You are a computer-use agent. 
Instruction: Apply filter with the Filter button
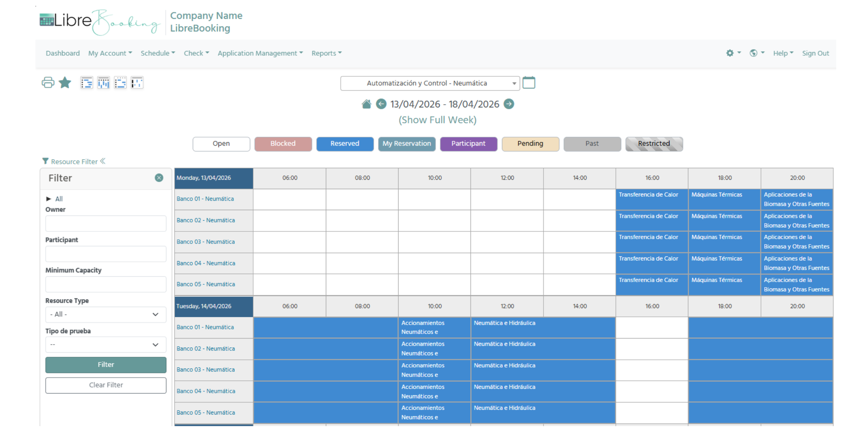pyautogui.click(x=105, y=365)
